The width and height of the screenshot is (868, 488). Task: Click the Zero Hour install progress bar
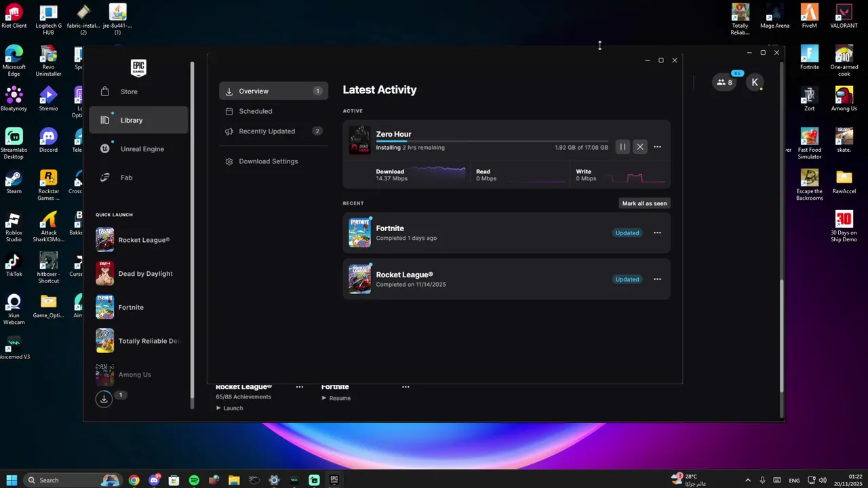point(492,141)
